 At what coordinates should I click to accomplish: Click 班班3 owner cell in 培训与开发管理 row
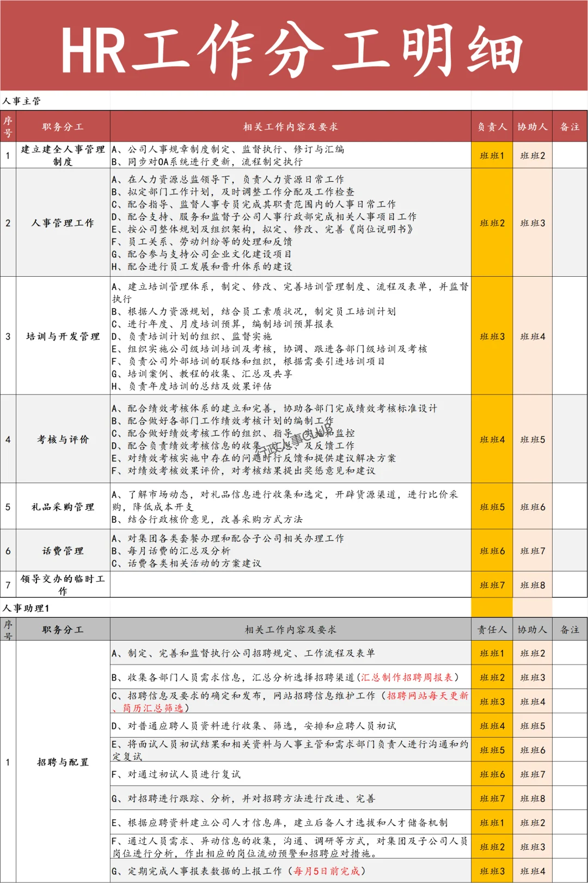coord(492,337)
